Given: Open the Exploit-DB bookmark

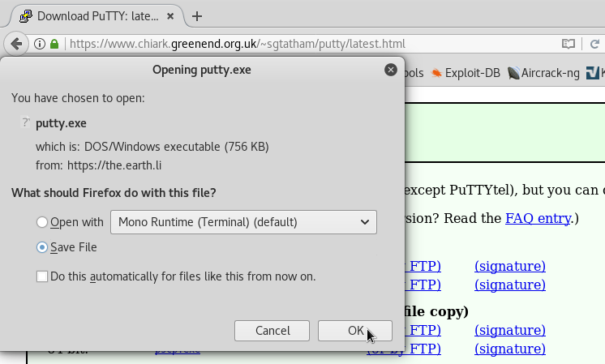Looking at the screenshot, I should (x=466, y=73).
